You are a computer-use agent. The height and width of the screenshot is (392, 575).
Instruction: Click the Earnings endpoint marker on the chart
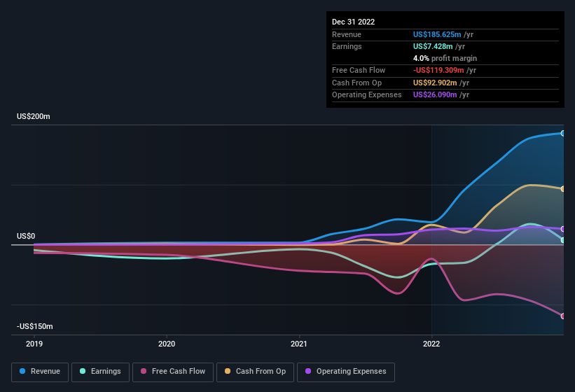(562, 240)
